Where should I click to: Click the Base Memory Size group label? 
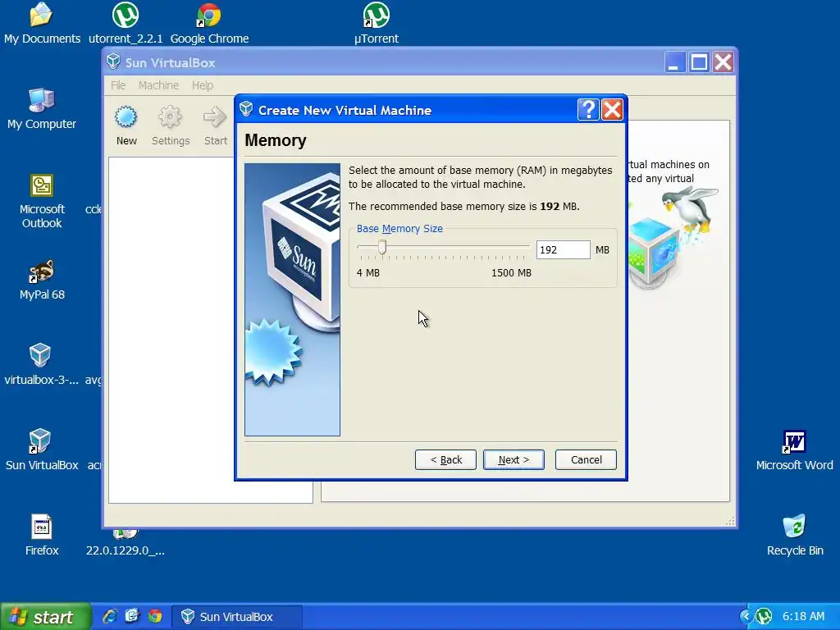click(x=399, y=228)
